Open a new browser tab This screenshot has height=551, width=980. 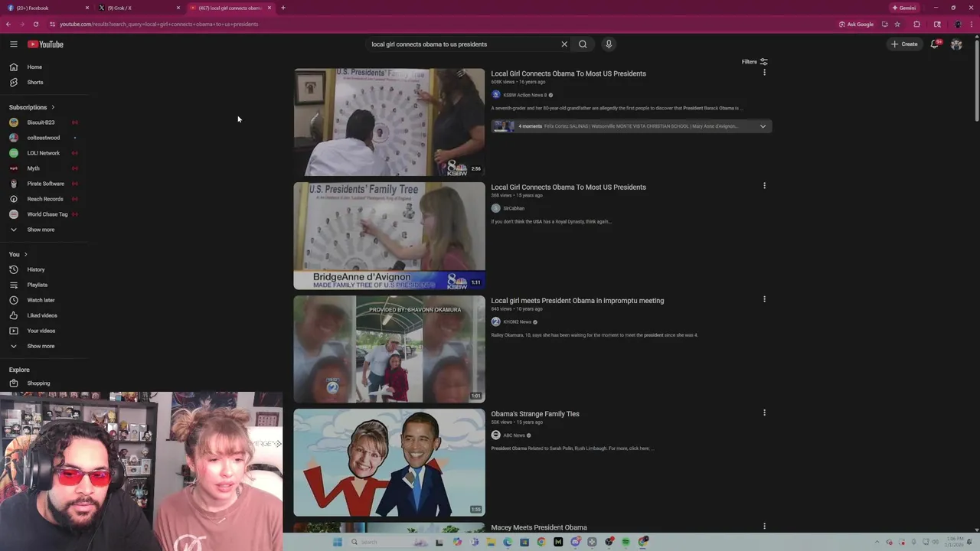pos(283,8)
